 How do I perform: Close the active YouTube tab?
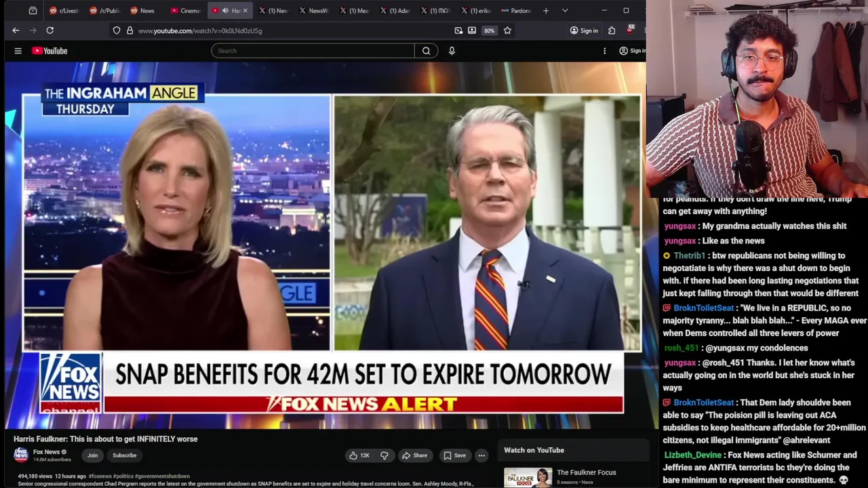245,11
